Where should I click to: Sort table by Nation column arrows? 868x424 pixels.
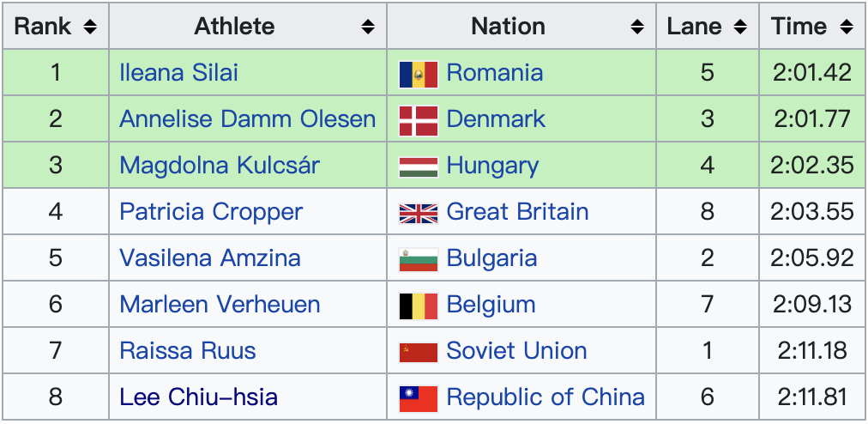coord(637,27)
